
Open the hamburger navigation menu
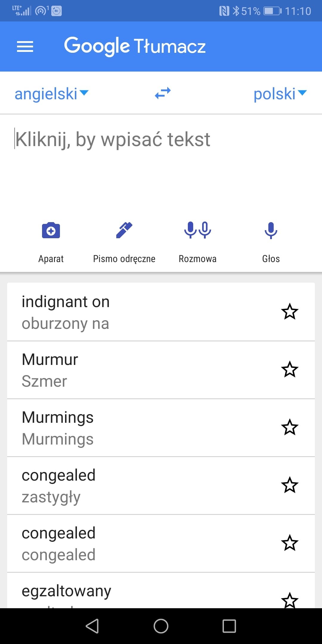pos(25,47)
